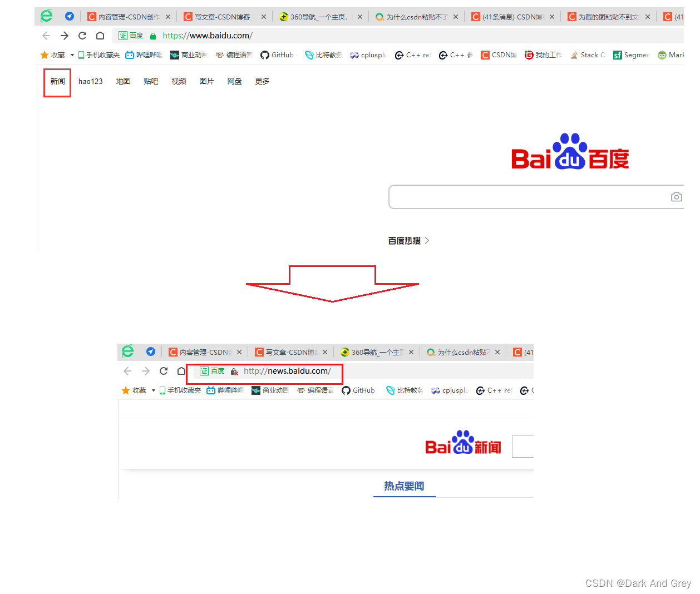Screen dimensions: 700x594
Task: Click the insecure lock icon beside http://news.baidu.com
Action: (x=234, y=372)
